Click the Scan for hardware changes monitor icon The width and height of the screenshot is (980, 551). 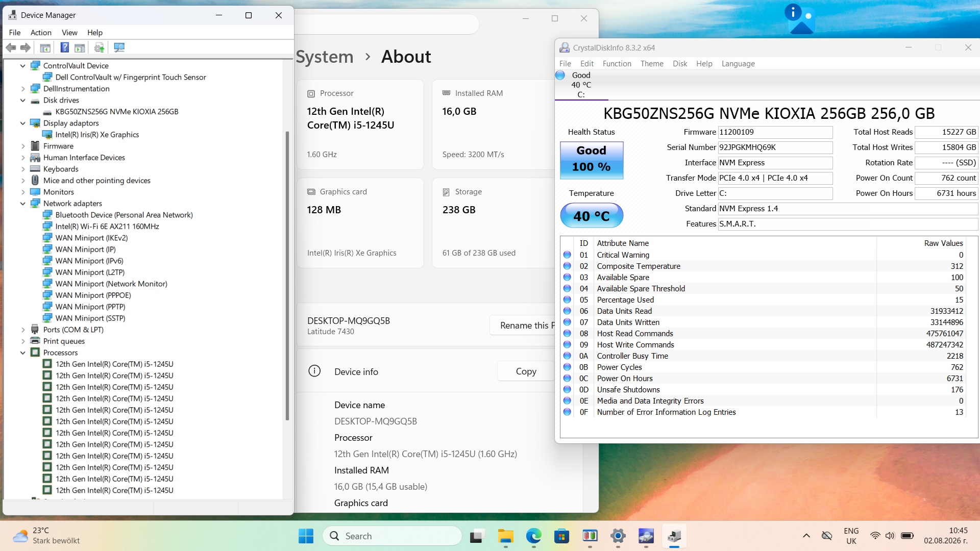pyautogui.click(x=119, y=47)
